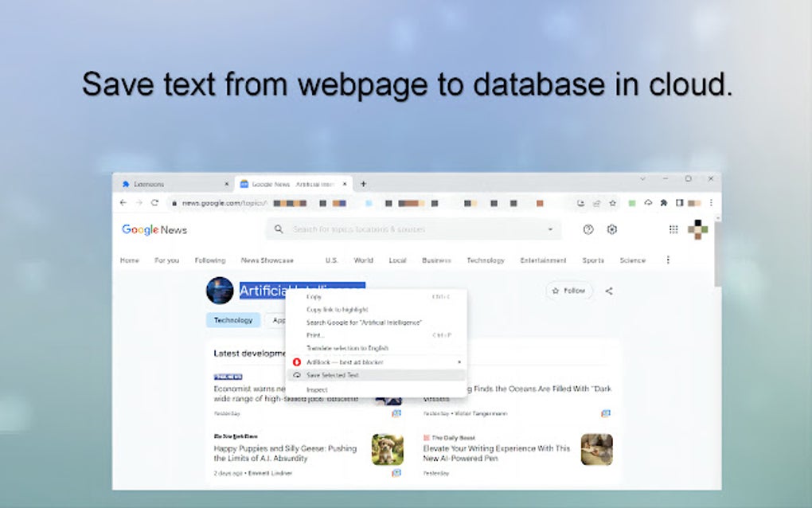Open the Local news section

point(398,260)
